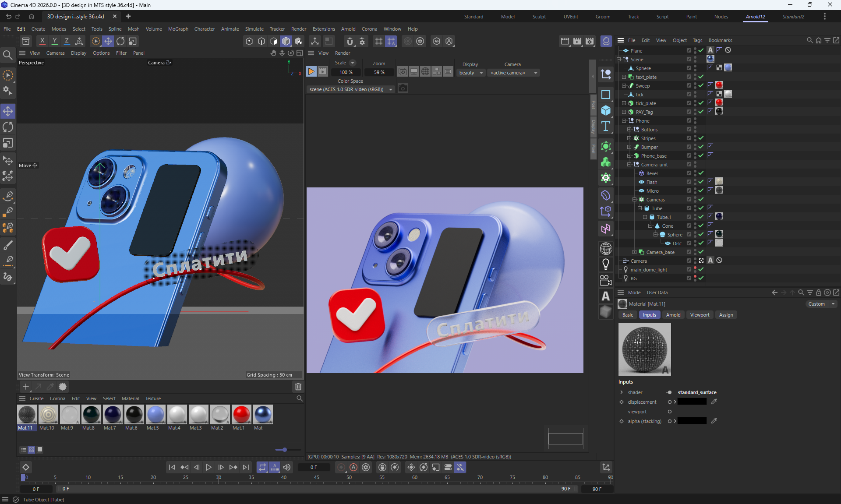Select the Scale tool in left toolbar

coord(8,143)
